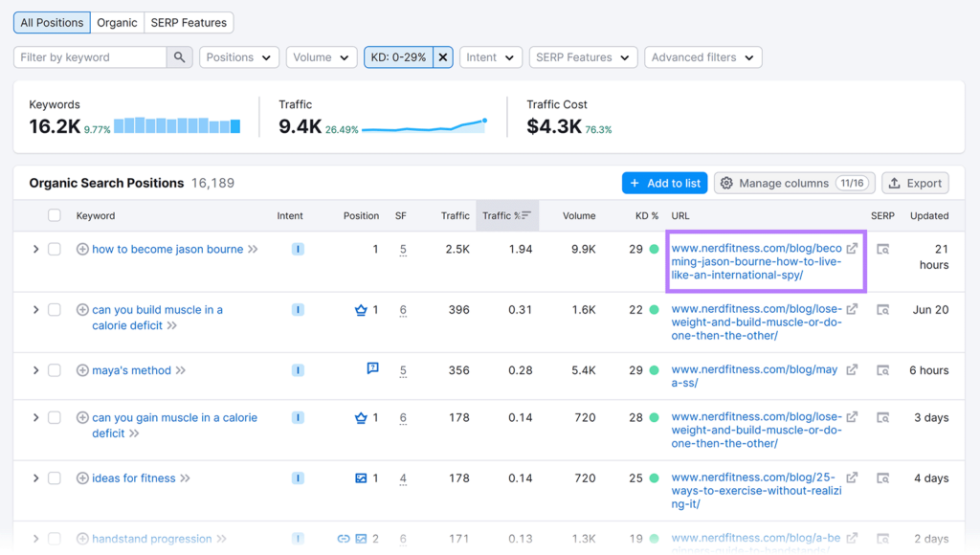Add "maya's method" keyword via plus icon
This screenshot has width=980, height=555.
[x=82, y=370]
